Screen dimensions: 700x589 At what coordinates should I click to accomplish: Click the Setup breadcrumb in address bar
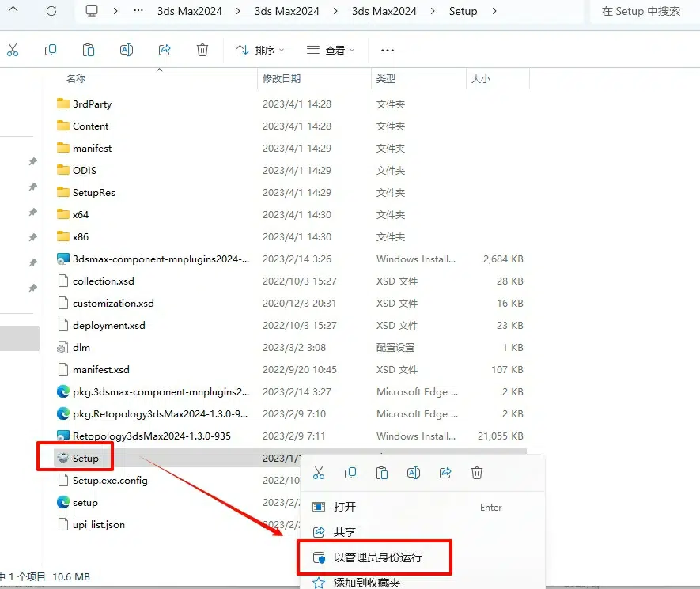tap(463, 11)
